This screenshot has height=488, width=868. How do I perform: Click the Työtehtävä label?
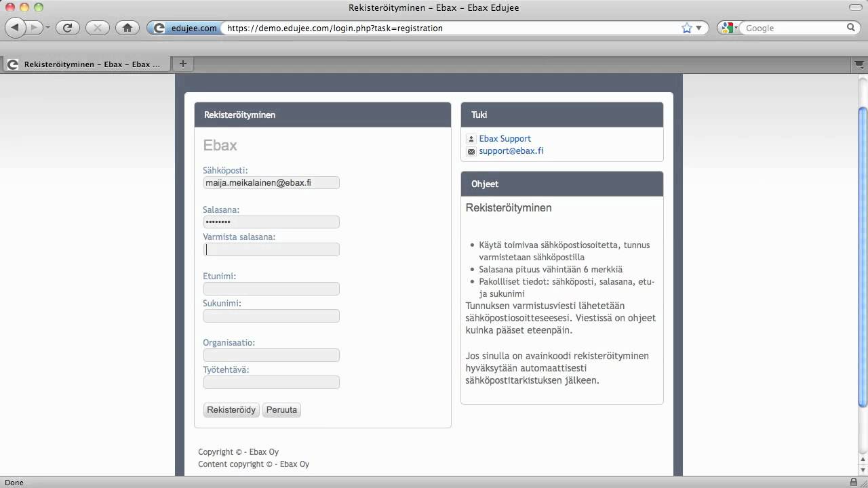coord(226,370)
